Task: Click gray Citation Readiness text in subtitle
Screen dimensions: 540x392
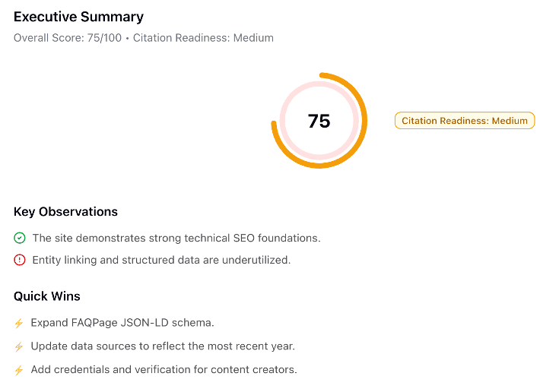Action: click(203, 37)
